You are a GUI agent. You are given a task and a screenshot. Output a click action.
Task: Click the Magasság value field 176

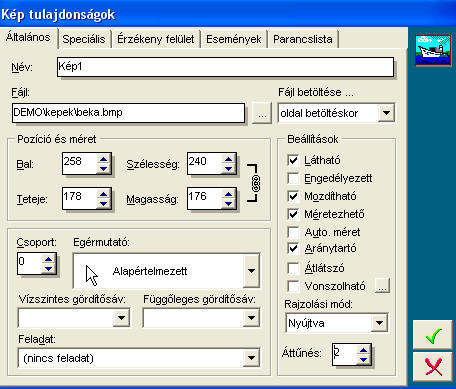[x=205, y=199]
